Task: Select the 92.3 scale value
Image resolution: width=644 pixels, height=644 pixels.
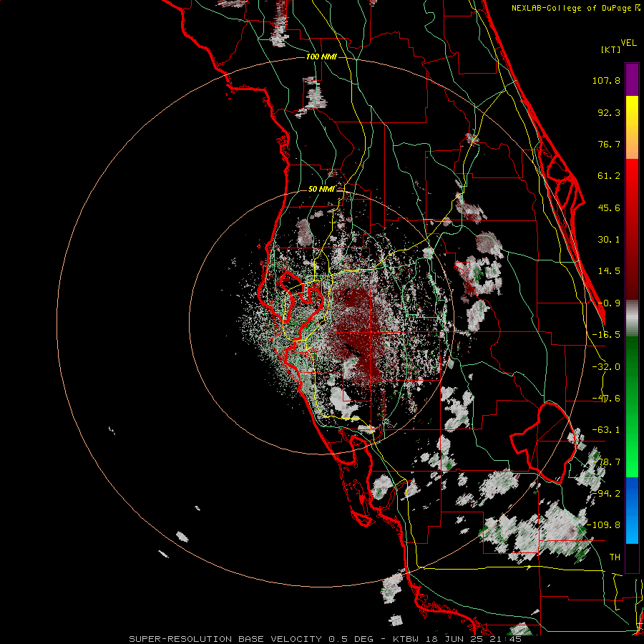Action: point(609,112)
